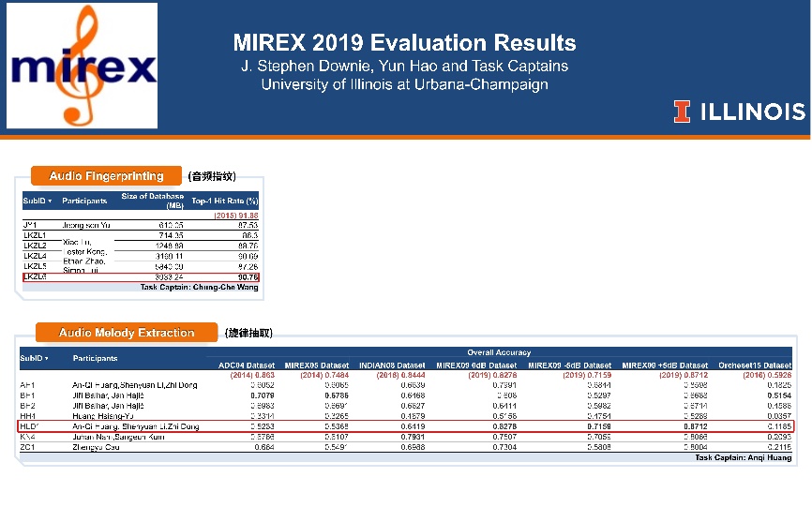Click the MIREX treble clef logo
Viewport: 812px width, 507px height.
[82, 66]
